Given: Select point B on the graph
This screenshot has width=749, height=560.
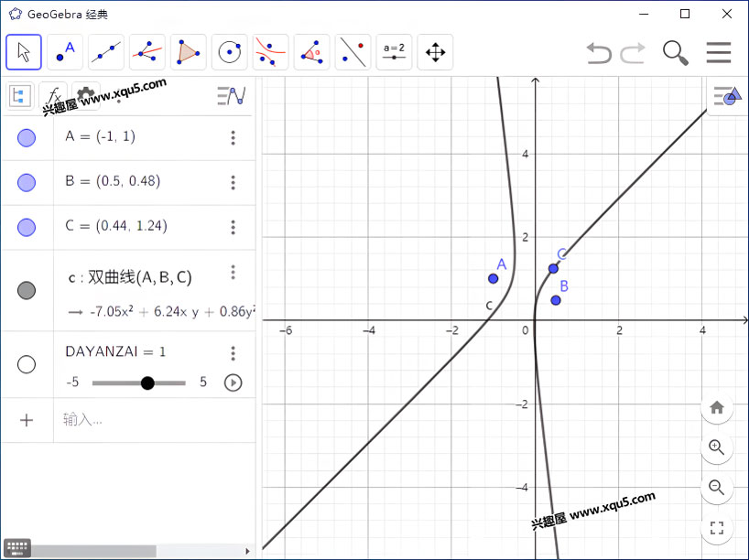Looking at the screenshot, I should [x=556, y=300].
